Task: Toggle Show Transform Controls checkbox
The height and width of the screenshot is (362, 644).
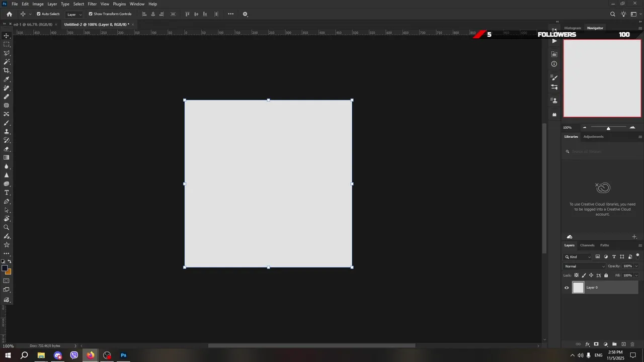Action: click(x=91, y=14)
